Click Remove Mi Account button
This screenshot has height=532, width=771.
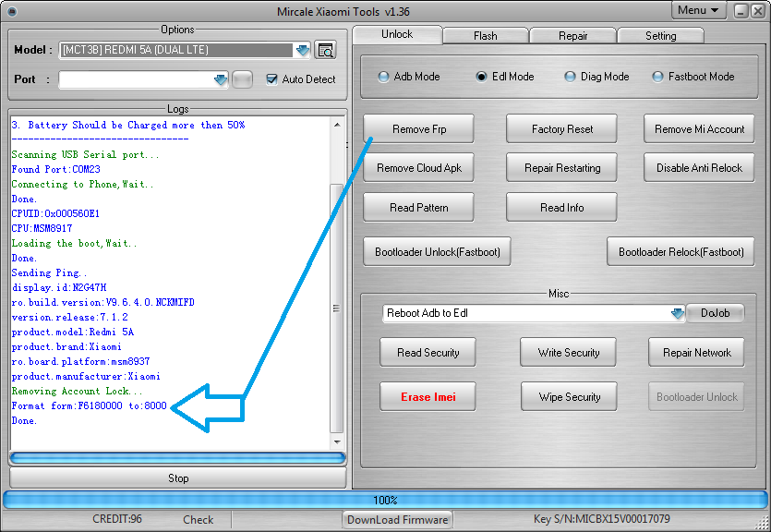click(x=699, y=128)
